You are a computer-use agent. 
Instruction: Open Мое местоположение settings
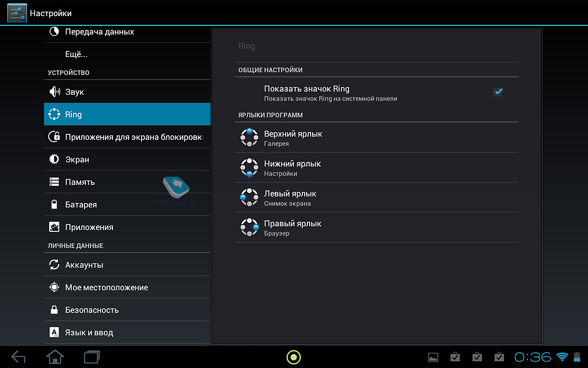tap(127, 287)
